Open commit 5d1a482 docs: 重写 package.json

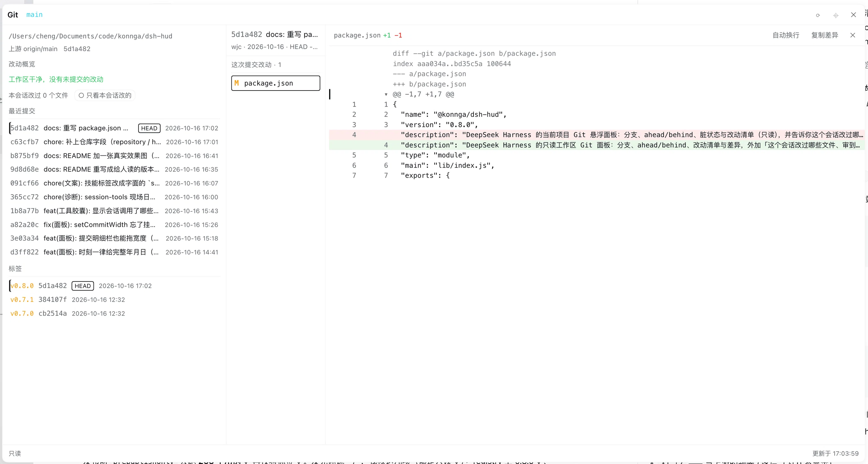(x=114, y=128)
